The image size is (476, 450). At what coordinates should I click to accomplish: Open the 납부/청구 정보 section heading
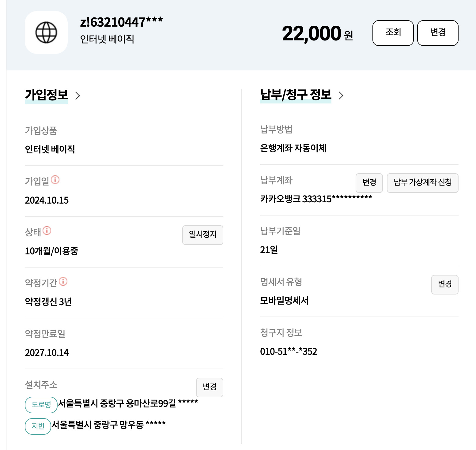coord(296,95)
